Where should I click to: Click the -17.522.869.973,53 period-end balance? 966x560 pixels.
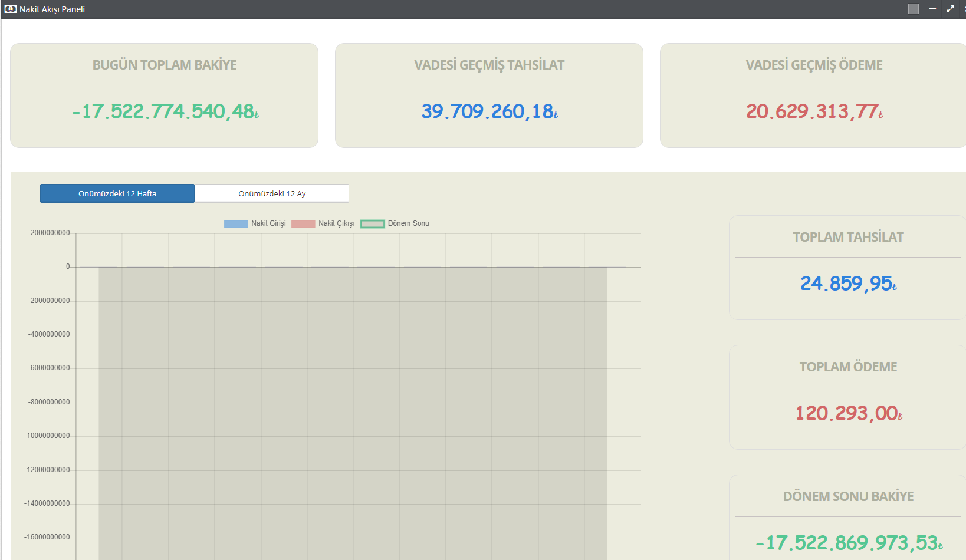[849, 543]
